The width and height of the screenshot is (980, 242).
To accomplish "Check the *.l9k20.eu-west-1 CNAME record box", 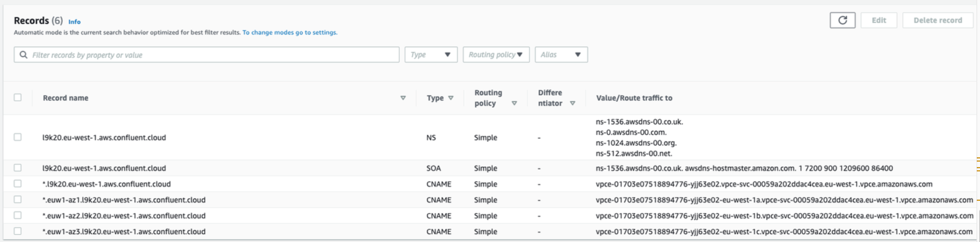I will pyautogui.click(x=18, y=184).
